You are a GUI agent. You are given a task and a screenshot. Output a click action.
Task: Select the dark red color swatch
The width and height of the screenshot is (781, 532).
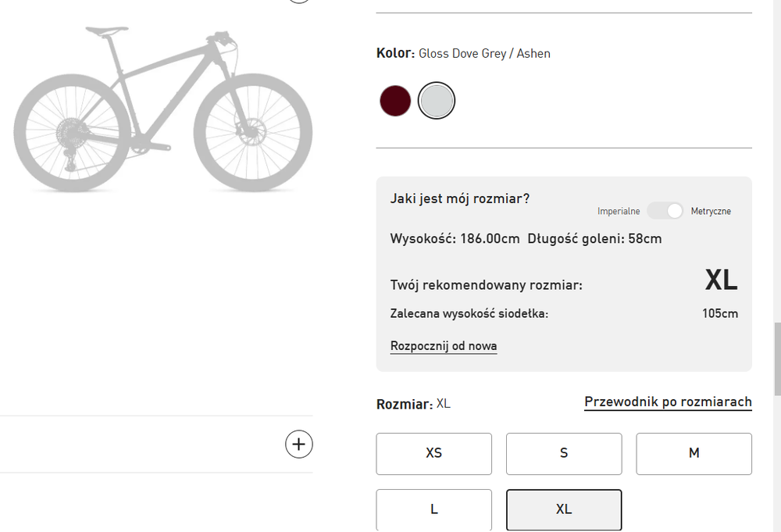click(x=395, y=101)
